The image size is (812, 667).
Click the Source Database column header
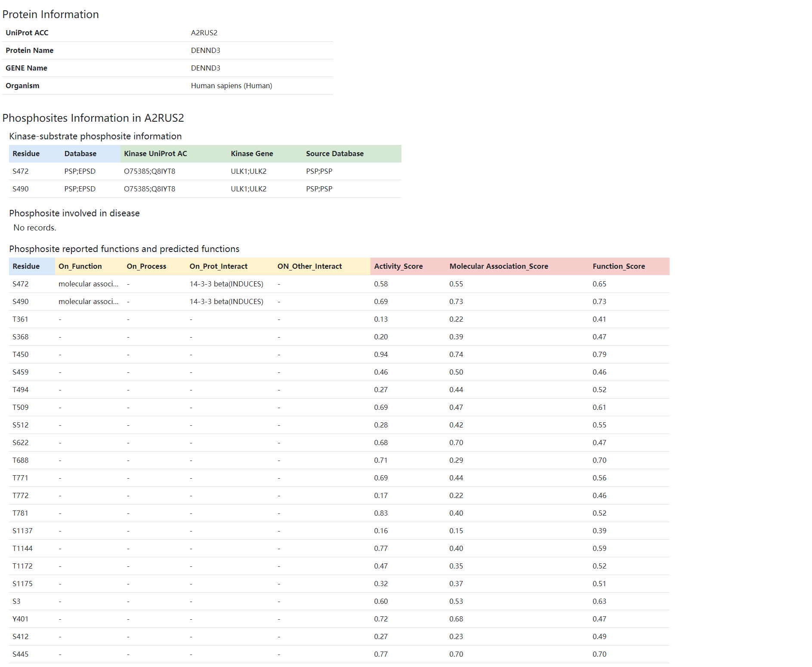[334, 154]
